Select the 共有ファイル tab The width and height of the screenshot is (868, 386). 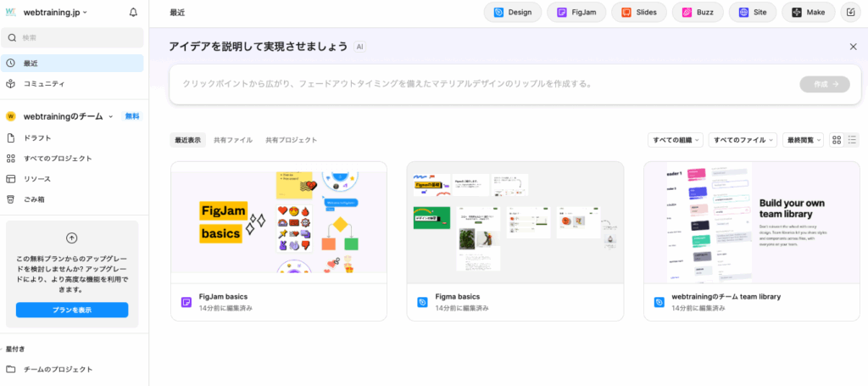pyautogui.click(x=232, y=140)
